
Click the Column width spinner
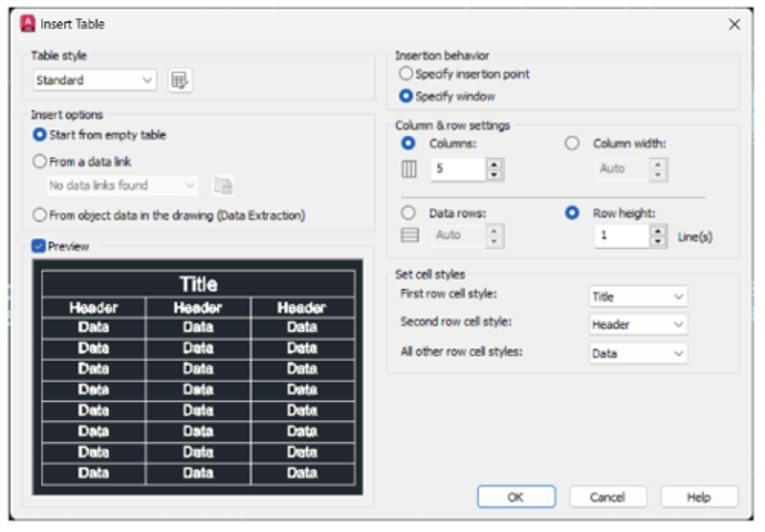(x=658, y=169)
